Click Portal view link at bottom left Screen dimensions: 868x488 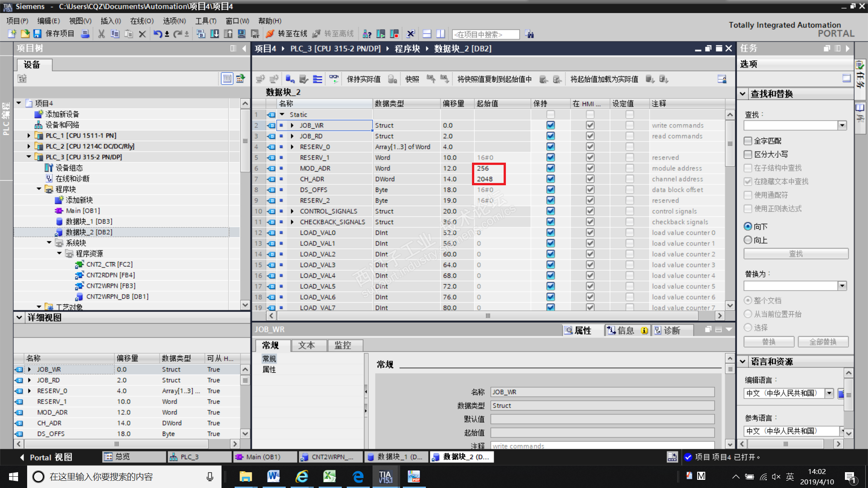pyautogui.click(x=45, y=457)
